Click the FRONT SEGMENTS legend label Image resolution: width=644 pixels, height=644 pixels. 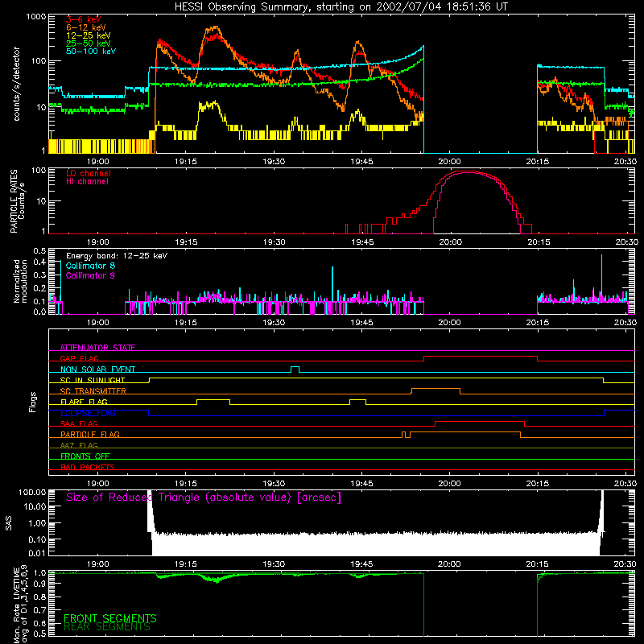point(110,618)
